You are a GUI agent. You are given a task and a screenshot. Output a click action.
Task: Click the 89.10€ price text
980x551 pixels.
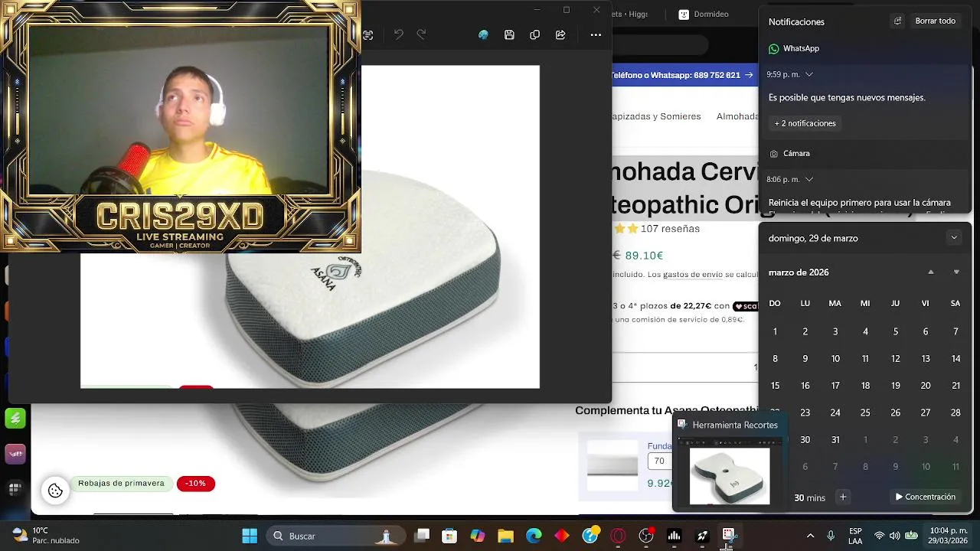[644, 256]
